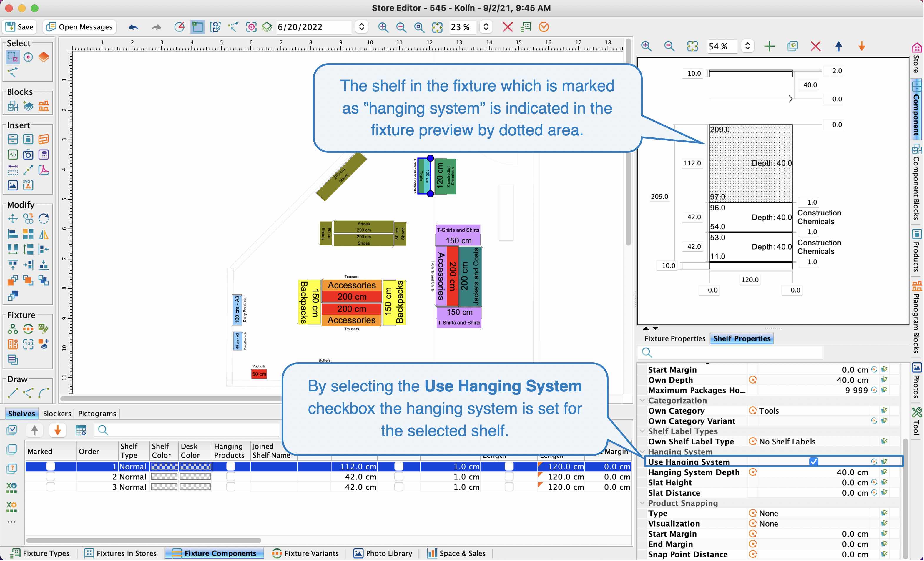924x561 pixels.
Task: Click the Shelf Color swatch in row 2
Action: pos(164,477)
